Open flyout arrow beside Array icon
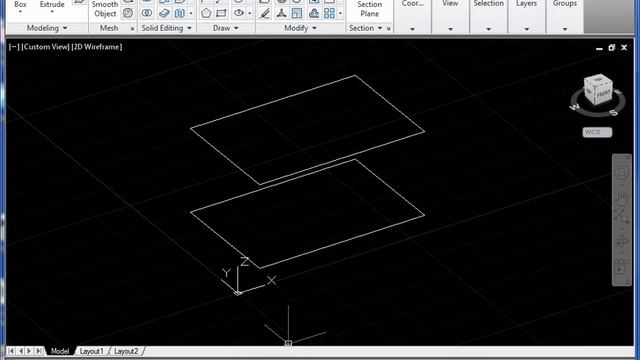 [x=340, y=13]
